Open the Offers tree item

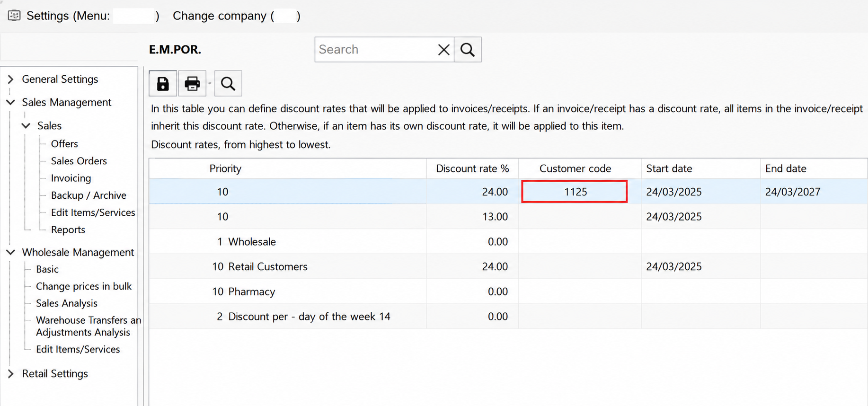tap(64, 143)
